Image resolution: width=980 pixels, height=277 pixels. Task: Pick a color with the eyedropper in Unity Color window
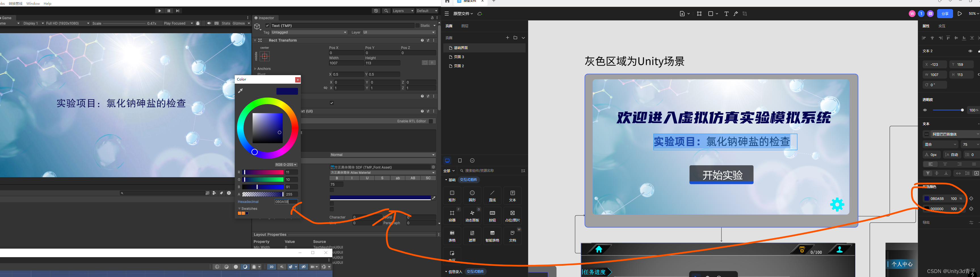(240, 91)
